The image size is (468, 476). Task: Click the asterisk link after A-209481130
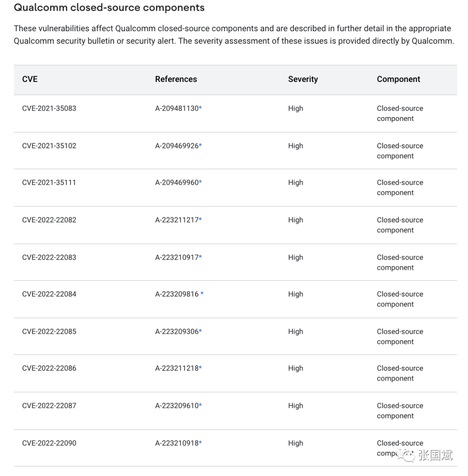point(200,108)
